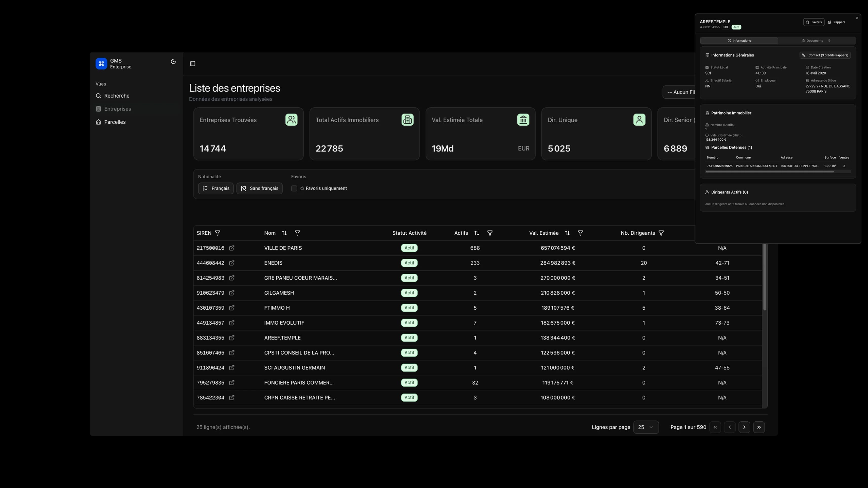
Task: Open the SIREN column filter icon
Action: pos(218,233)
